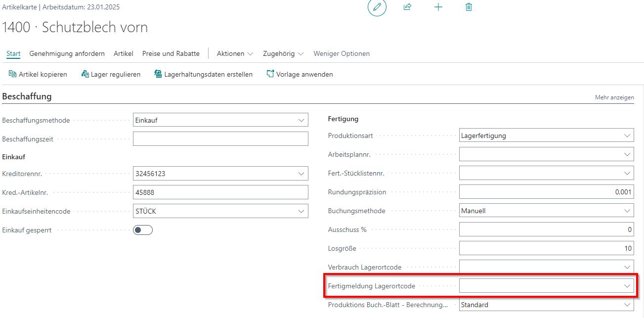Click the plus icon to create new
Screen dimensions: 644x318
[438, 7]
